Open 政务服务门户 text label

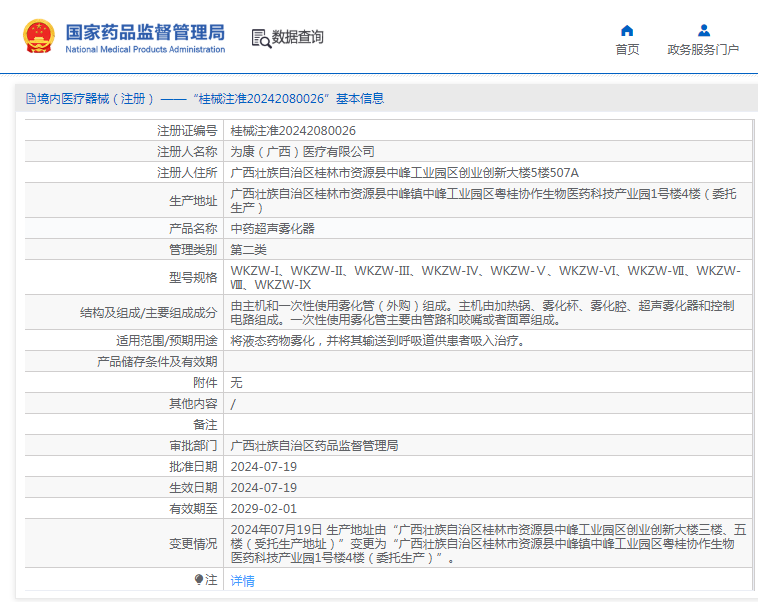703,50
